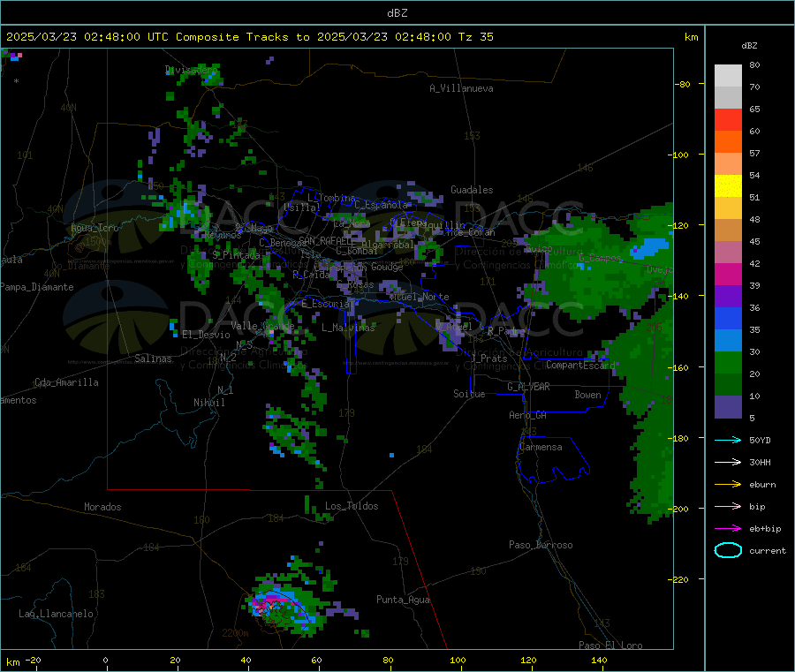Click the Paso_El_Loro map label
This screenshot has height=672, width=795.
(610, 646)
